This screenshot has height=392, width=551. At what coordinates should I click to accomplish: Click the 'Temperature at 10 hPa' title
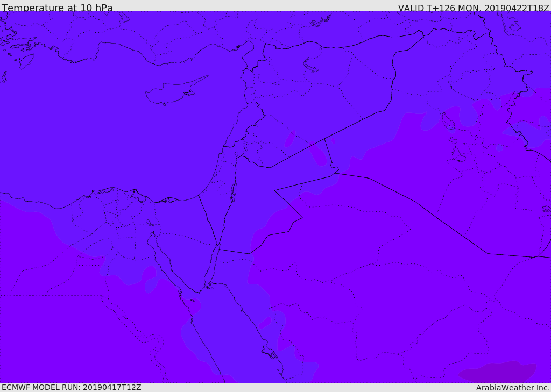click(x=57, y=8)
